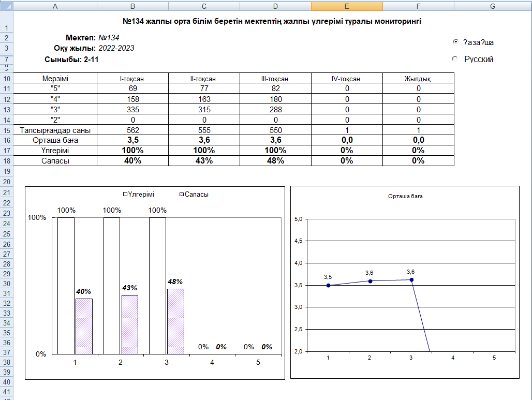The width and height of the screenshot is (532, 400).
Task: Click the hatched 48% bar in chart
Action: [175, 321]
